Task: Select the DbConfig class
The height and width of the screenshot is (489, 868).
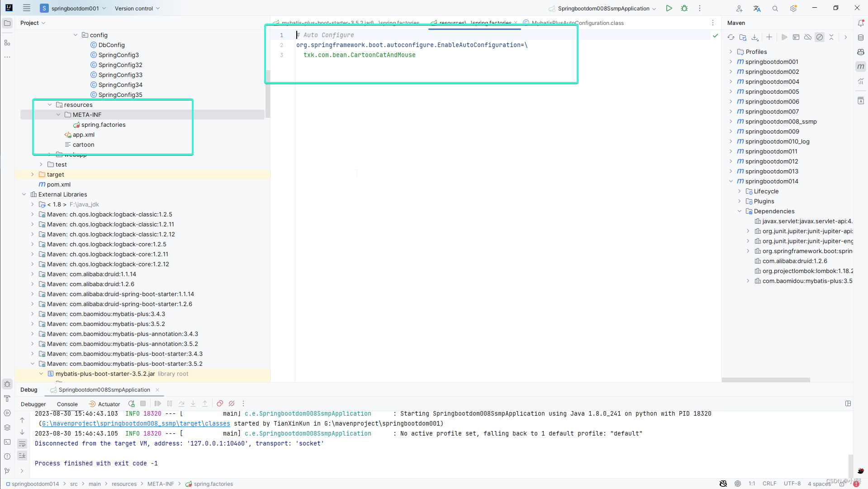Action: (112, 45)
